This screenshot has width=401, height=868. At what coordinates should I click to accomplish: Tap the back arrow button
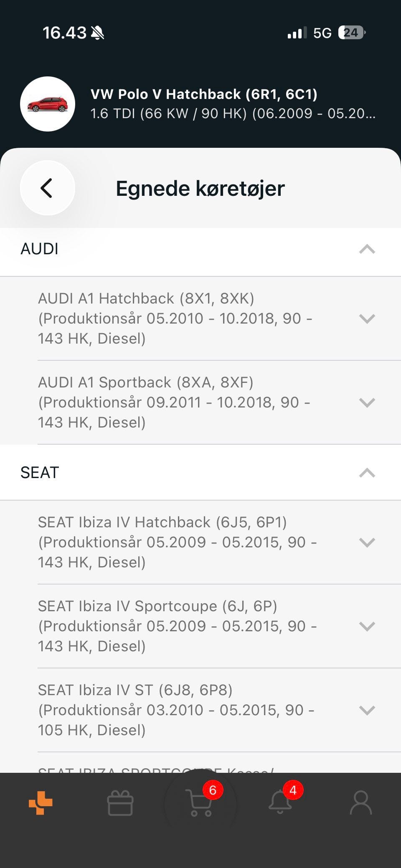[x=47, y=188]
